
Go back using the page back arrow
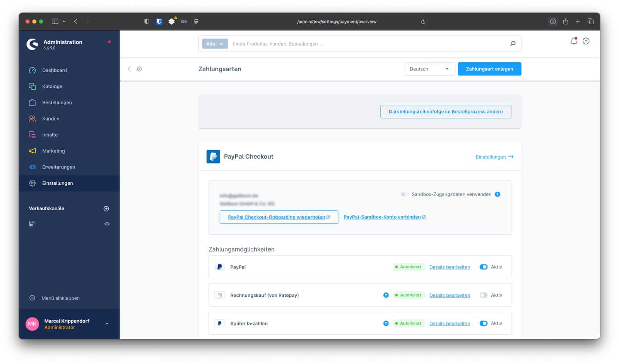click(129, 69)
